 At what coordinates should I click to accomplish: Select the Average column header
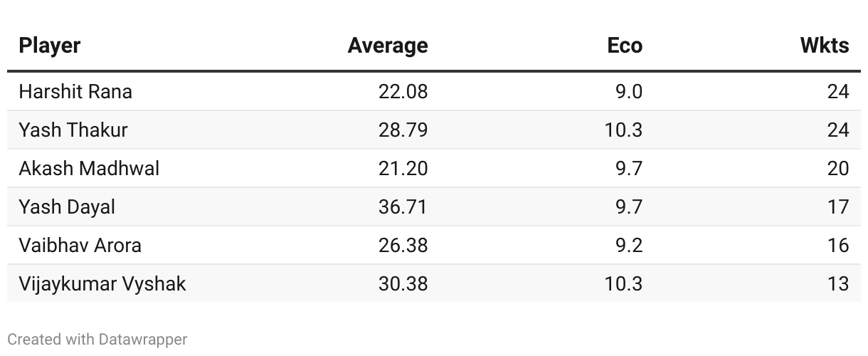pyautogui.click(x=388, y=46)
